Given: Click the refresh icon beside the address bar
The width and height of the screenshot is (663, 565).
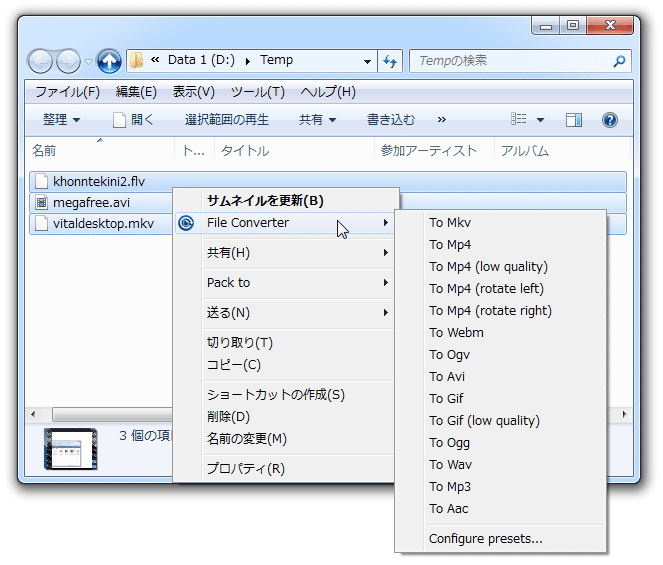Looking at the screenshot, I should point(390,61).
